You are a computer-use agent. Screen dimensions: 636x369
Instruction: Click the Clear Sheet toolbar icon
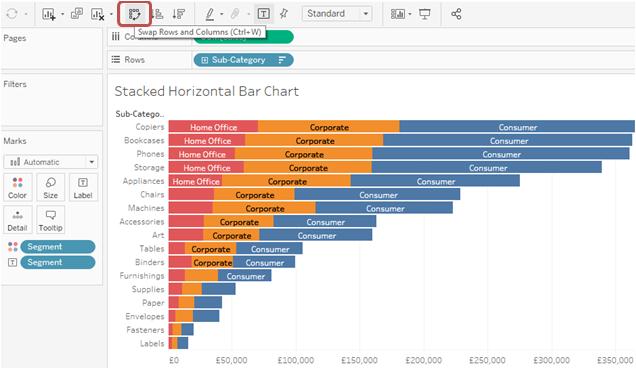pyautogui.click(x=98, y=14)
